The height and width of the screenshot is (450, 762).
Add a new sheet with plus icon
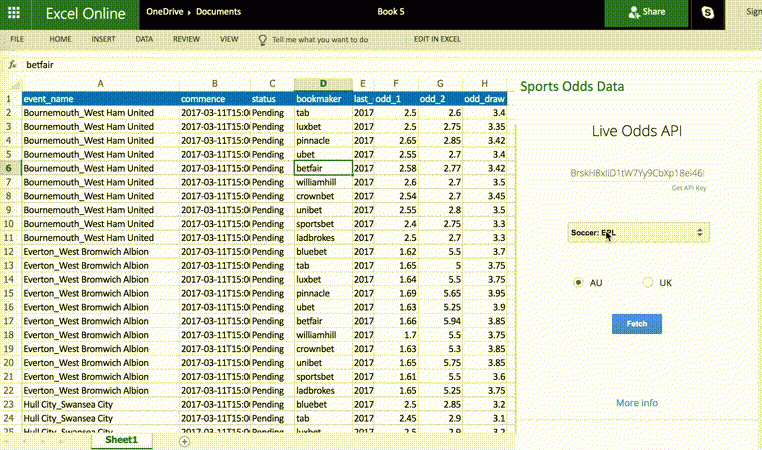pyautogui.click(x=184, y=441)
